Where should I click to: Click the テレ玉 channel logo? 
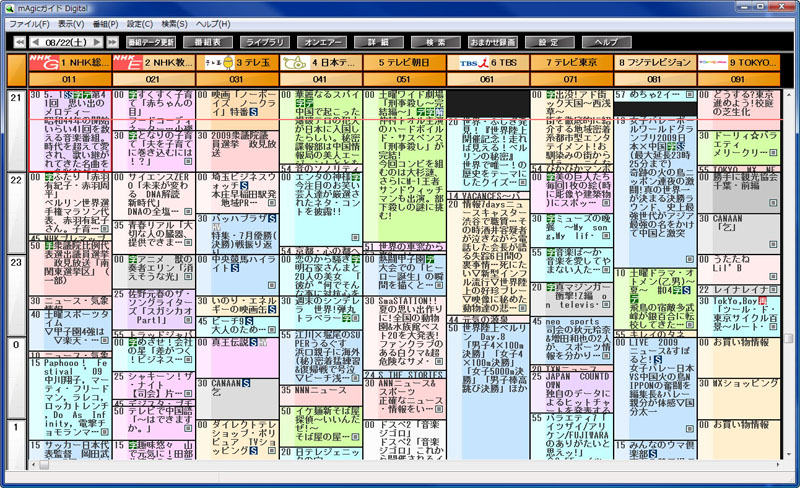click(x=219, y=62)
